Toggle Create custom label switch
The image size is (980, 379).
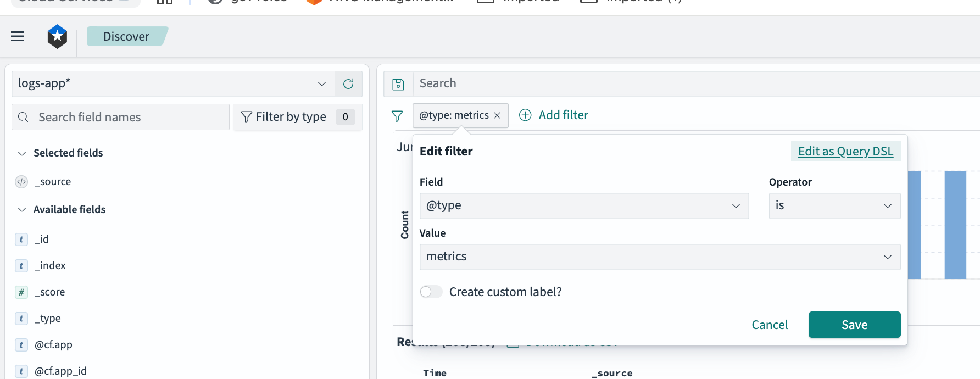tap(431, 292)
